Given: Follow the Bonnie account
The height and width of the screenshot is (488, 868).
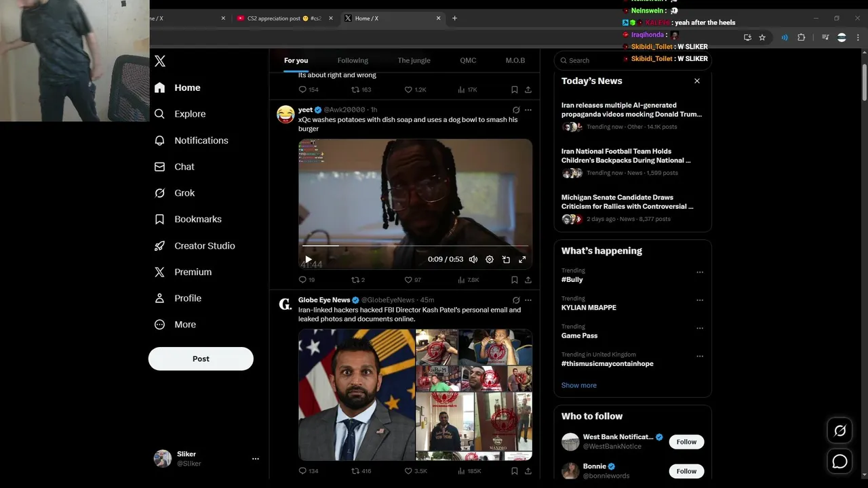Looking at the screenshot, I should [686, 471].
